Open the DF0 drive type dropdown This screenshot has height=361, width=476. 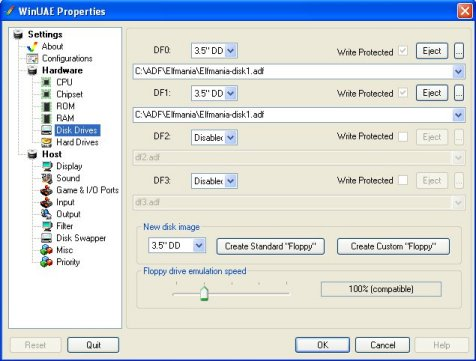pos(231,51)
